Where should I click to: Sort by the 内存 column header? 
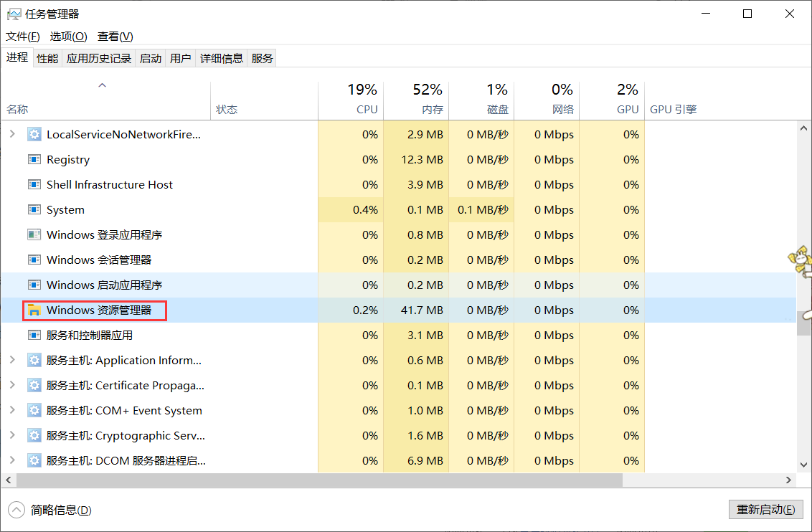point(416,101)
